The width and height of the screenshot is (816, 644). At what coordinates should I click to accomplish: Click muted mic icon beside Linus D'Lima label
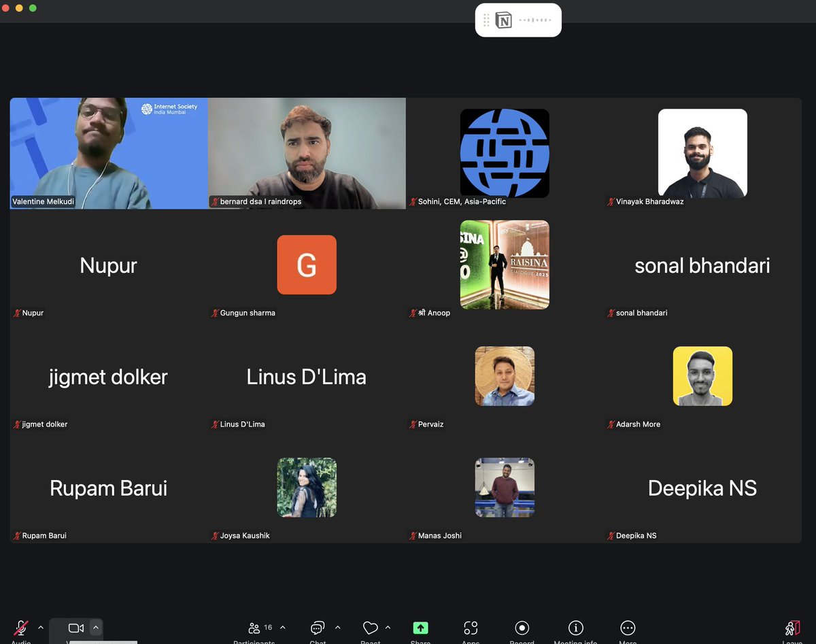point(215,424)
